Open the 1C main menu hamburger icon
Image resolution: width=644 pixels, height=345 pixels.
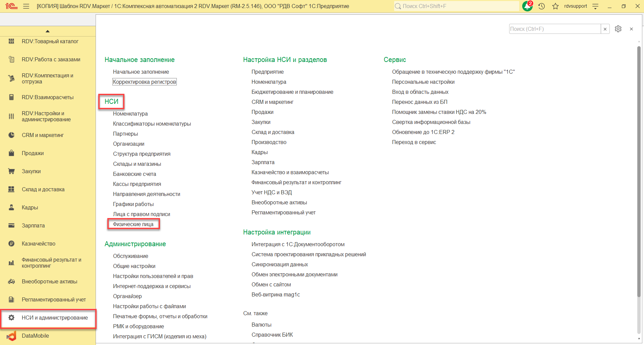pyautogui.click(x=26, y=6)
